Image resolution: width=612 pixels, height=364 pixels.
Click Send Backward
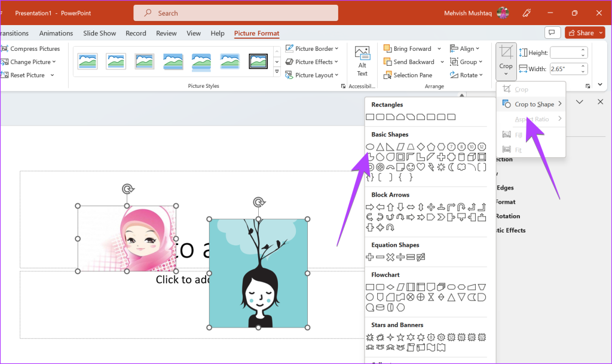pyautogui.click(x=409, y=62)
